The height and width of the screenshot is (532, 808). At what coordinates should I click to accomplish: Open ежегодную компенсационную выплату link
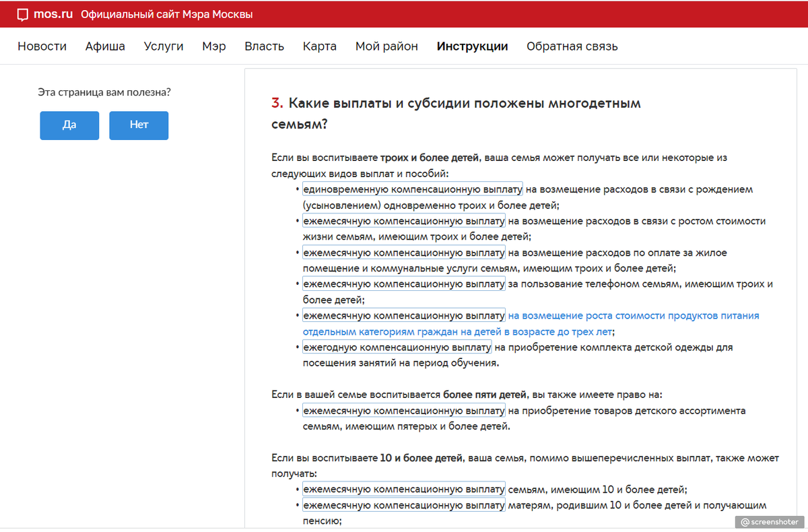[x=397, y=347]
